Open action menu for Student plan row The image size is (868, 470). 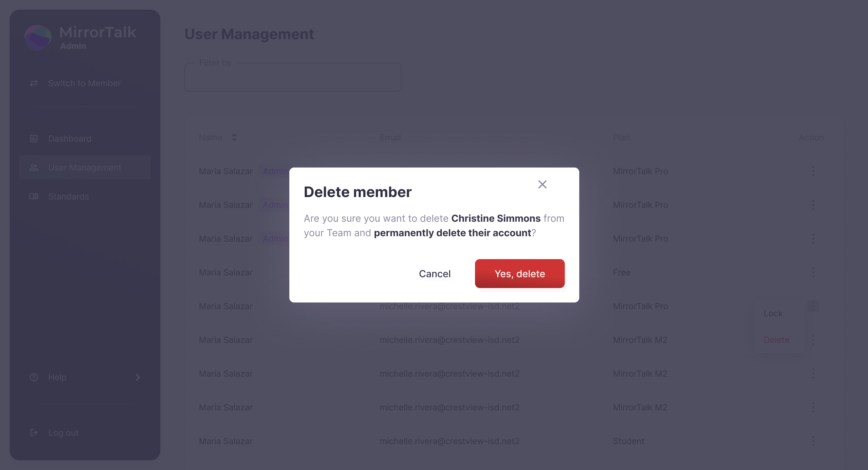tap(813, 441)
